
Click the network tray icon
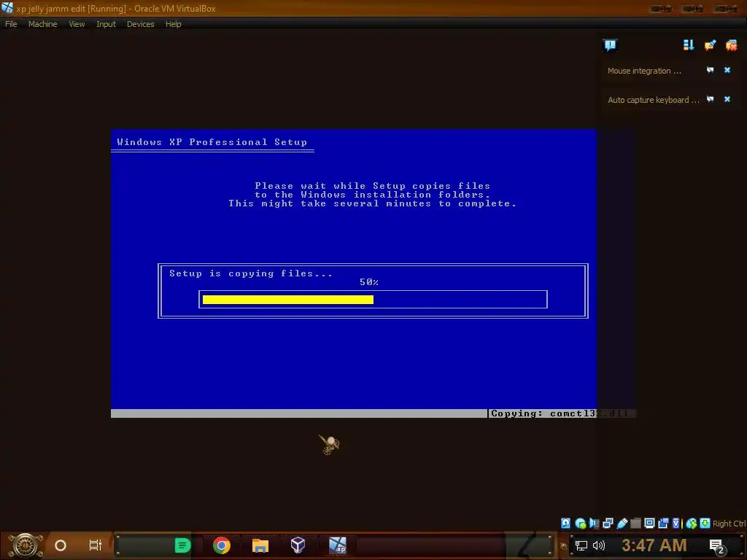point(581,545)
